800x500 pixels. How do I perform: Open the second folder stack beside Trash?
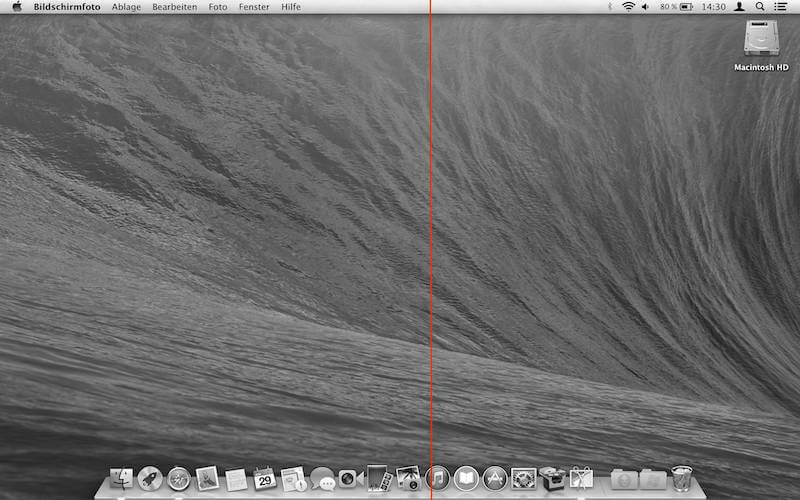coord(653,479)
